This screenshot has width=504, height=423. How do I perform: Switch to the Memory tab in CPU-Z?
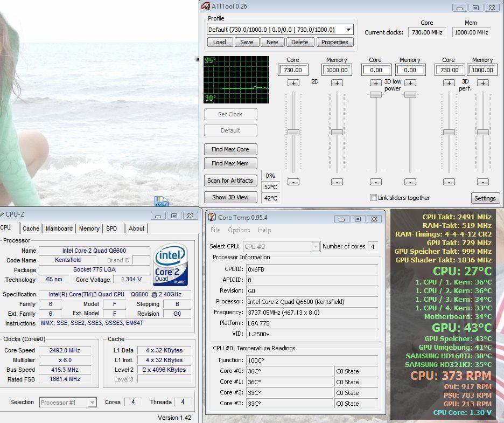pos(89,228)
